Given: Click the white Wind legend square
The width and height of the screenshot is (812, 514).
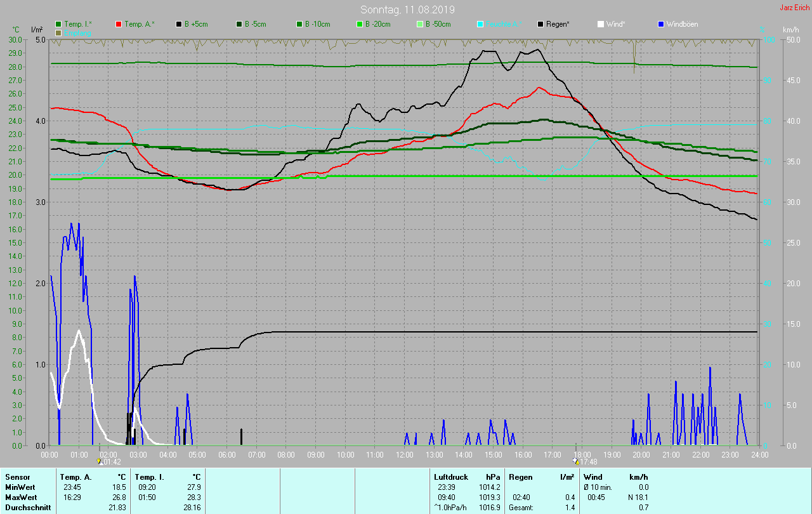Looking at the screenshot, I should point(601,24).
